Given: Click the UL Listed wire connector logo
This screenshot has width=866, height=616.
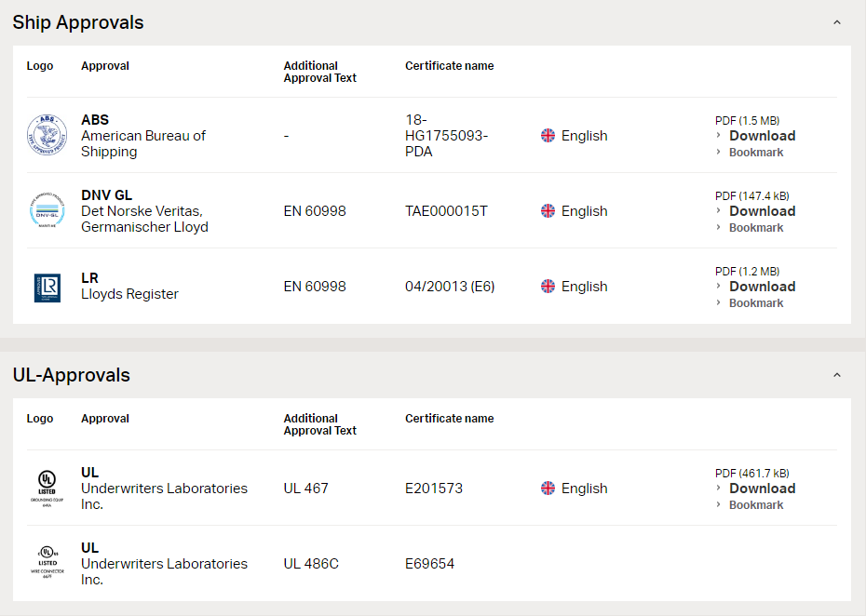Looking at the screenshot, I should [47, 562].
